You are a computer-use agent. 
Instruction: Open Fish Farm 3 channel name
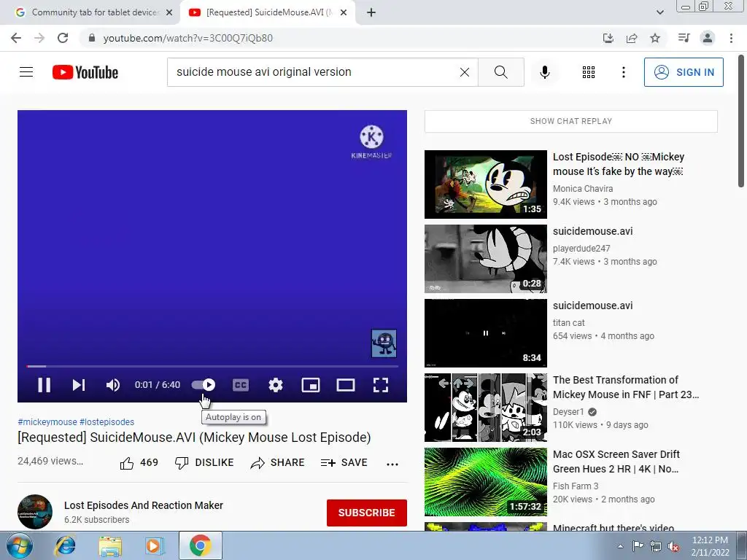[x=576, y=486]
